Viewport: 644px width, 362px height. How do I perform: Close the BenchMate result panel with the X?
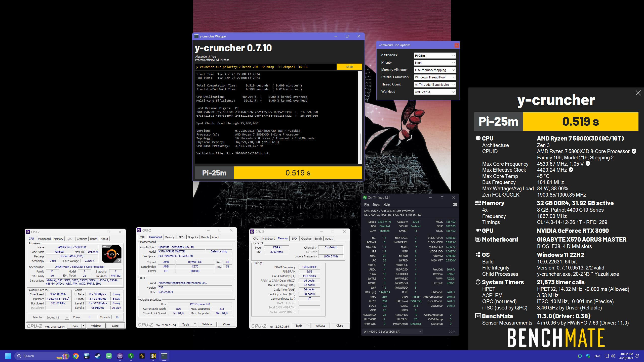638,93
